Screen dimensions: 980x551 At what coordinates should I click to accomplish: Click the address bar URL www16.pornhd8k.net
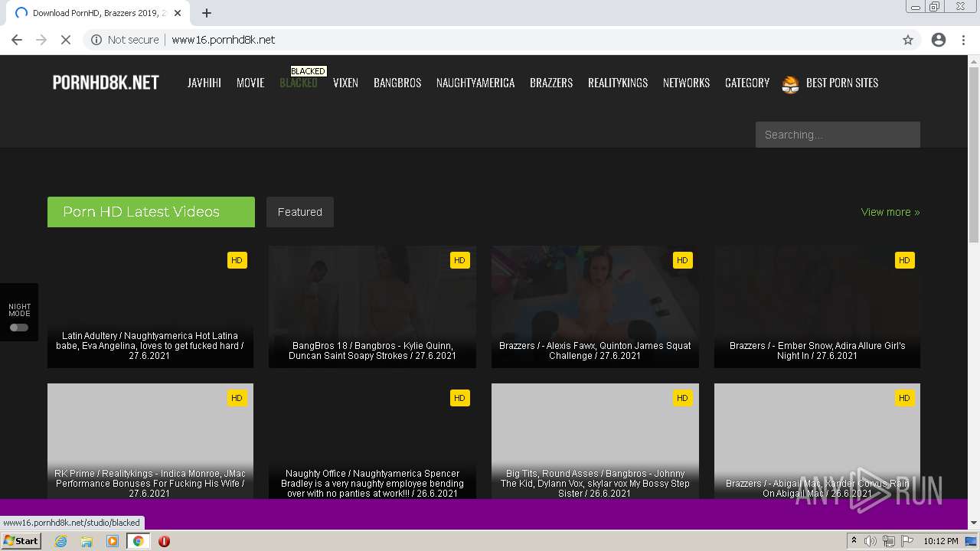pyautogui.click(x=224, y=40)
